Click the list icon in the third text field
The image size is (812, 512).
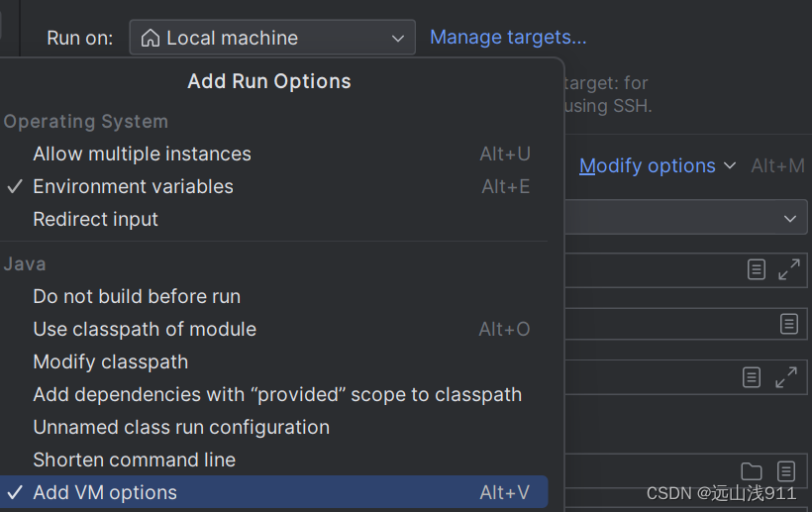pos(753,377)
